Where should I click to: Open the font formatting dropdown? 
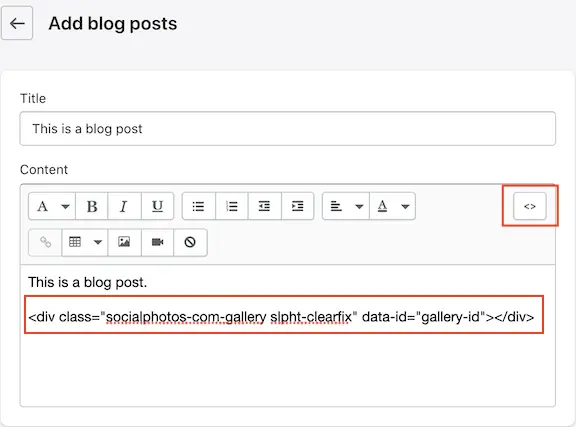(52, 206)
